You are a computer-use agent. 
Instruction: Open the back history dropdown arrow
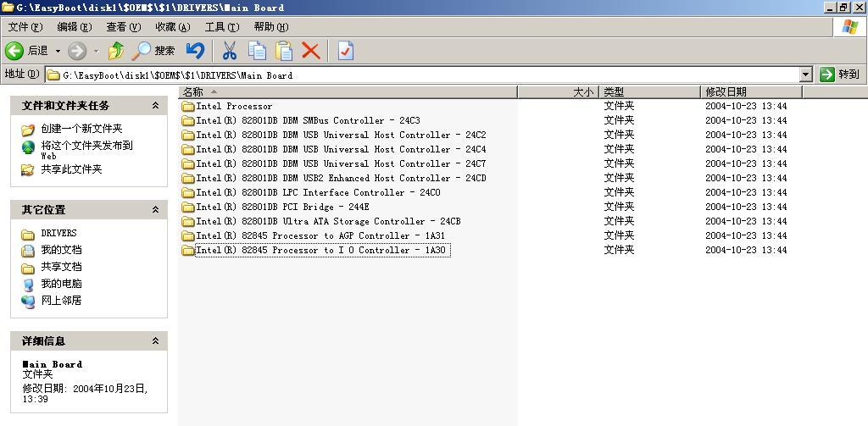(58, 51)
